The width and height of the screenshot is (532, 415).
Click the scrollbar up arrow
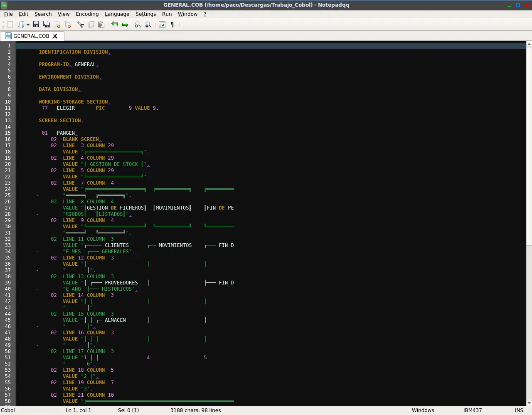coord(529,44)
